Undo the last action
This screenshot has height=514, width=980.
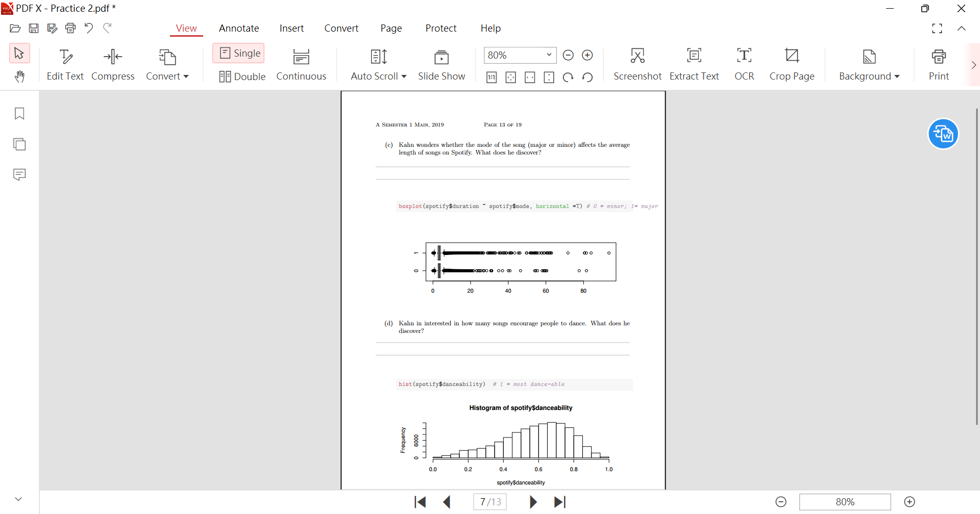(x=89, y=28)
